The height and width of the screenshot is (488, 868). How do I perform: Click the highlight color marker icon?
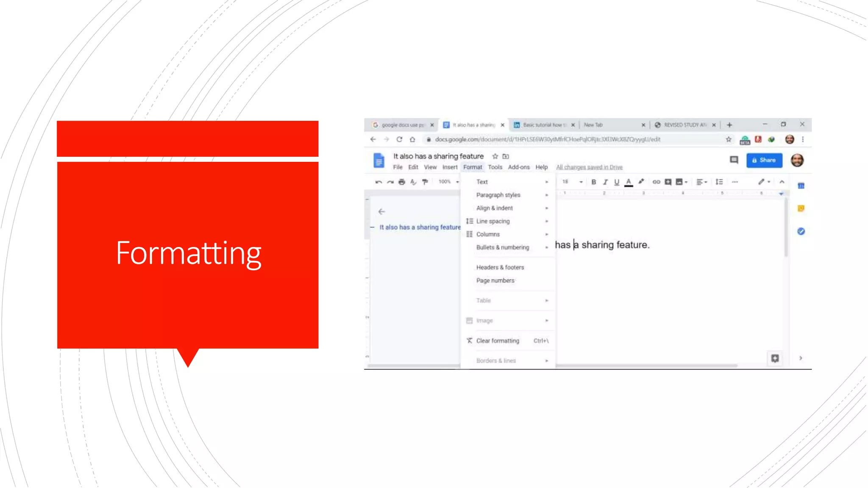pos(641,182)
